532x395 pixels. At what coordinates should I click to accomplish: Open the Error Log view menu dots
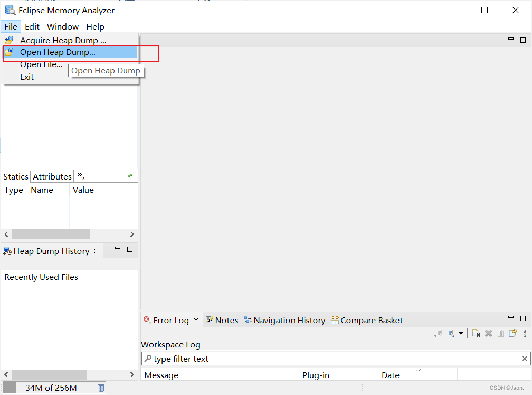525,334
